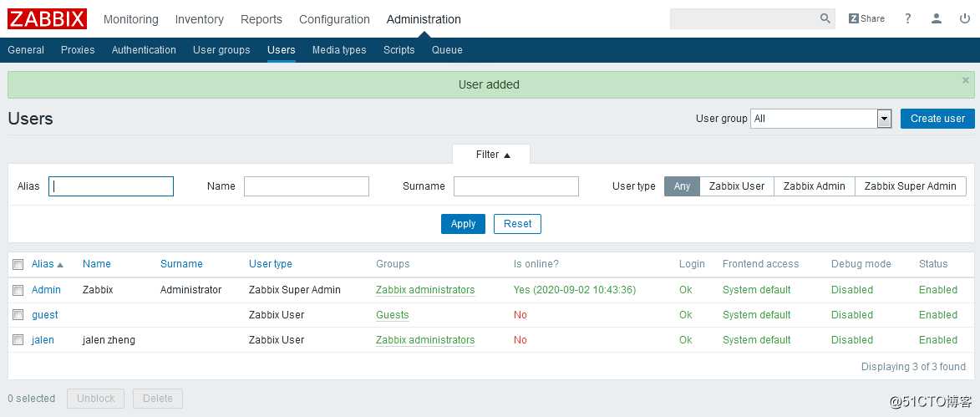Go to the Proxies submenu
Viewport: 980px width, 417px height.
tap(78, 50)
